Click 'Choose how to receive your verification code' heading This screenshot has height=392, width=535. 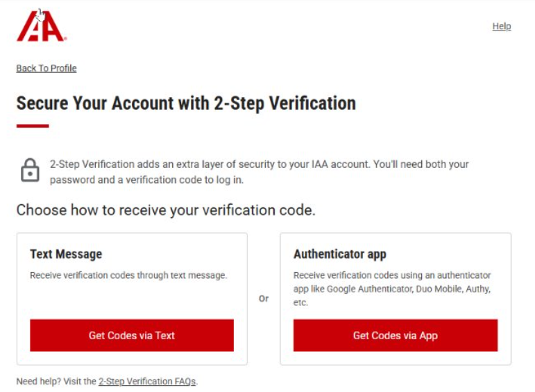coord(166,210)
